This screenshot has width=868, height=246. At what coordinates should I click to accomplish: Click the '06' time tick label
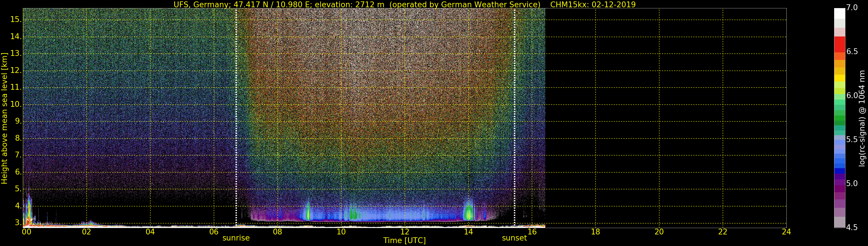214,232
